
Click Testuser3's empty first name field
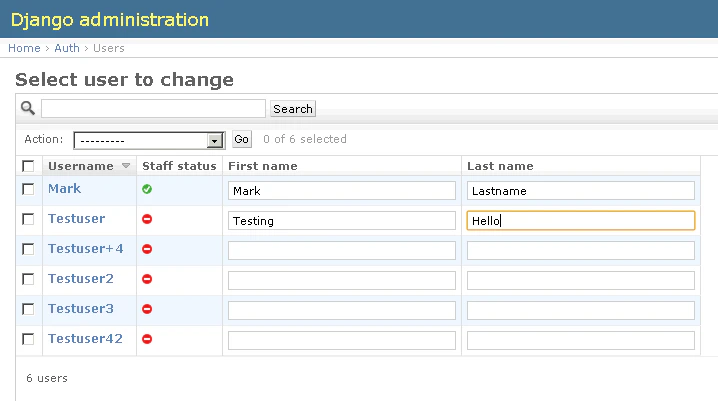pyautogui.click(x=342, y=310)
